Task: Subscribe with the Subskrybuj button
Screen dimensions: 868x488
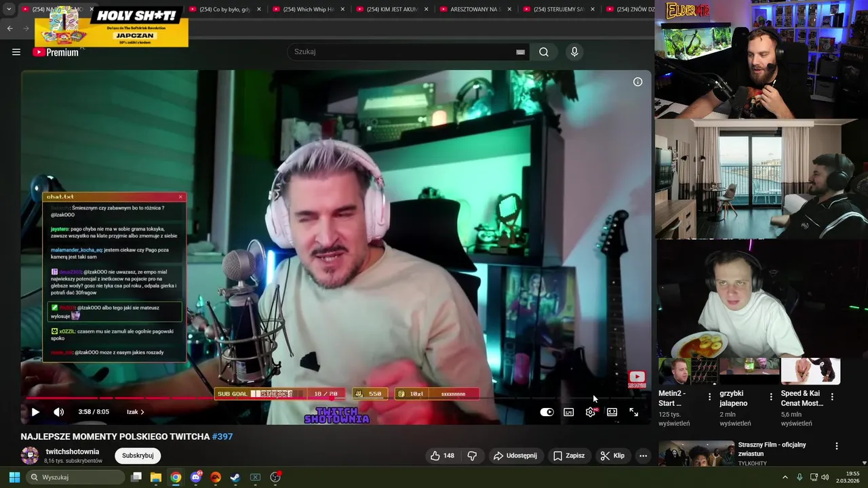Action: point(138,456)
